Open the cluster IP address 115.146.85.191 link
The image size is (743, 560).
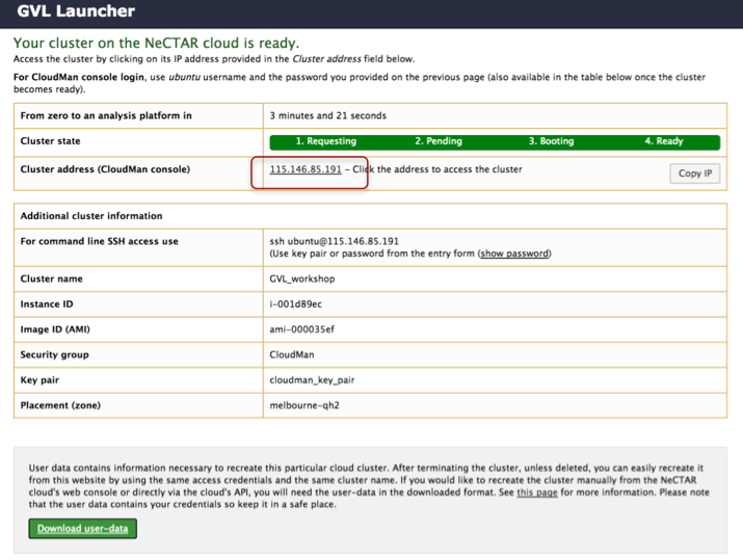[306, 169]
